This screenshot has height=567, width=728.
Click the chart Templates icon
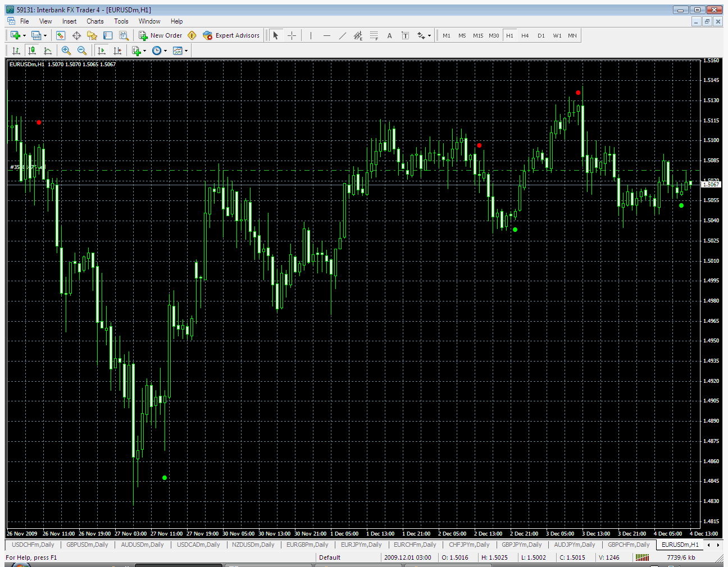pos(178,51)
